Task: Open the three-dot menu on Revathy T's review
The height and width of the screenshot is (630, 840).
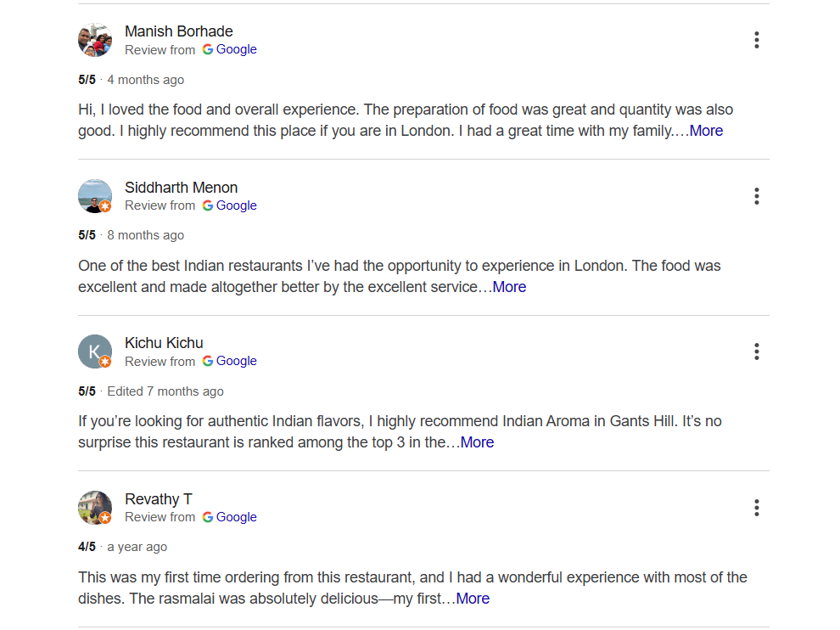Action: click(x=756, y=507)
